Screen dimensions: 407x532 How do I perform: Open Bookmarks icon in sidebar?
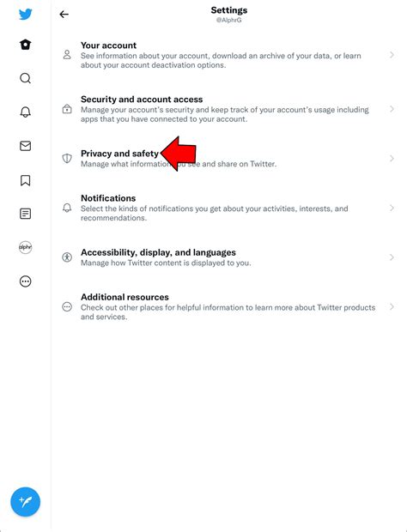[26, 180]
